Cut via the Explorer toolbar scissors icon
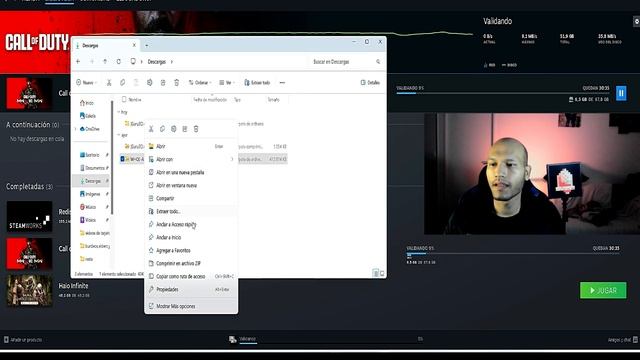The width and height of the screenshot is (640, 360). (109, 82)
